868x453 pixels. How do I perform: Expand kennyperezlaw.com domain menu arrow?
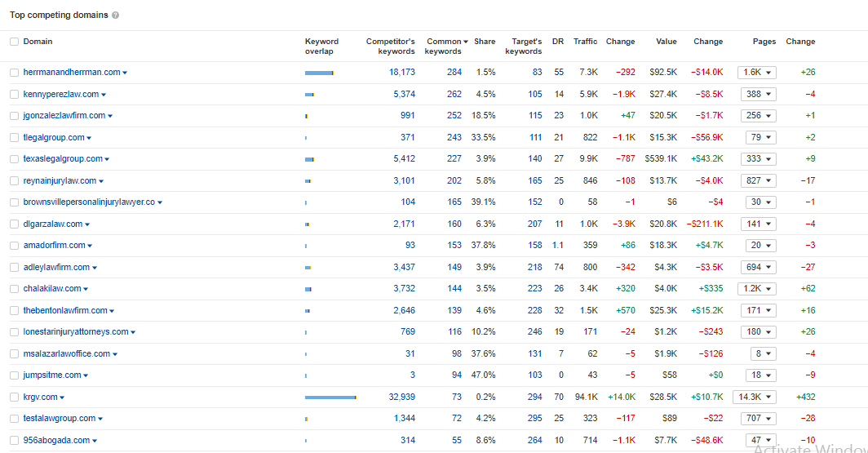click(104, 95)
